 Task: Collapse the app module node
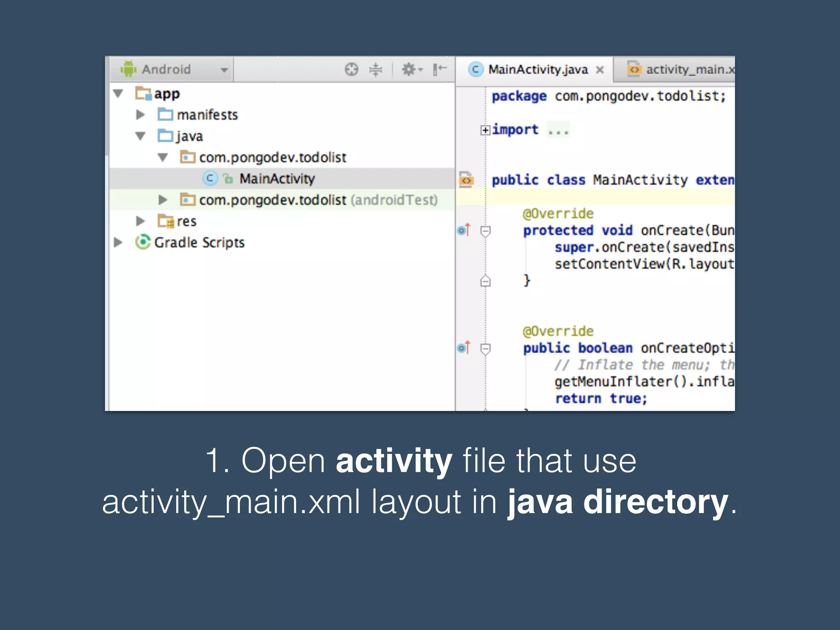pyautogui.click(x=119, y=94)
